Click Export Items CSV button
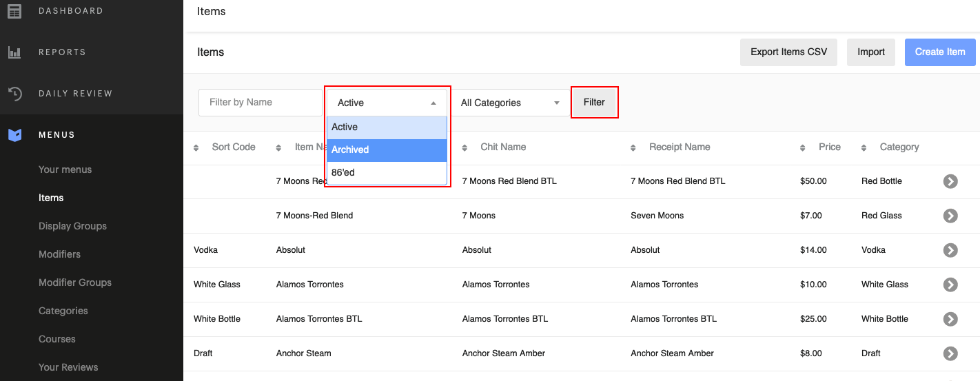The height and width of the screenshot is (381, 980). tap(788, 52)
